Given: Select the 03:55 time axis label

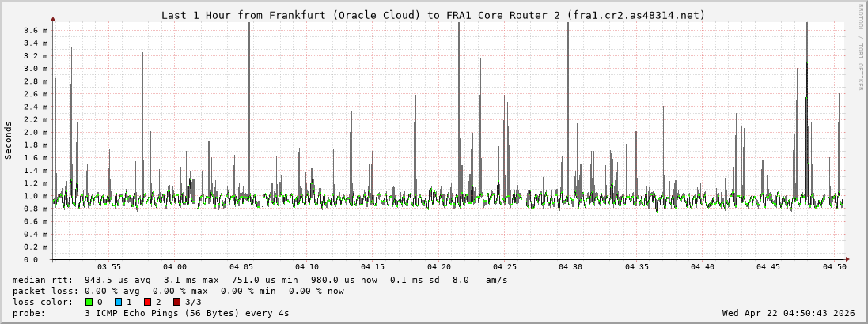Looking at the screenshot, I should coord(109,267).
